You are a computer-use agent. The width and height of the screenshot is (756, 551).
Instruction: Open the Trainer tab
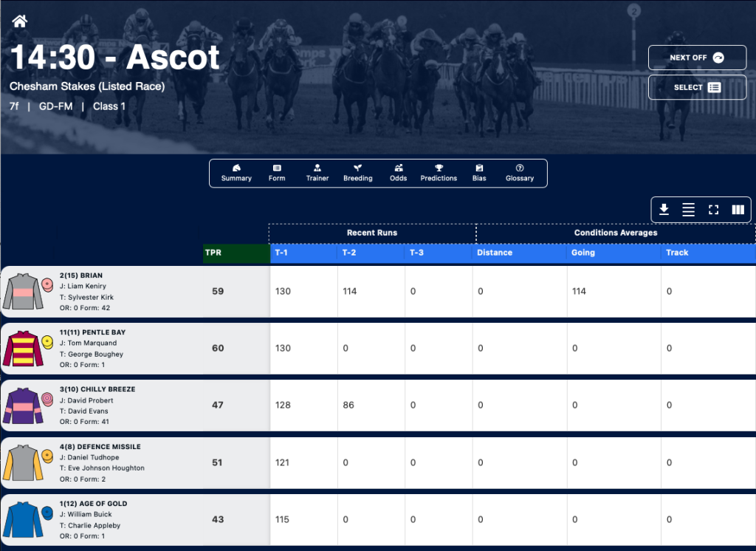317,173
